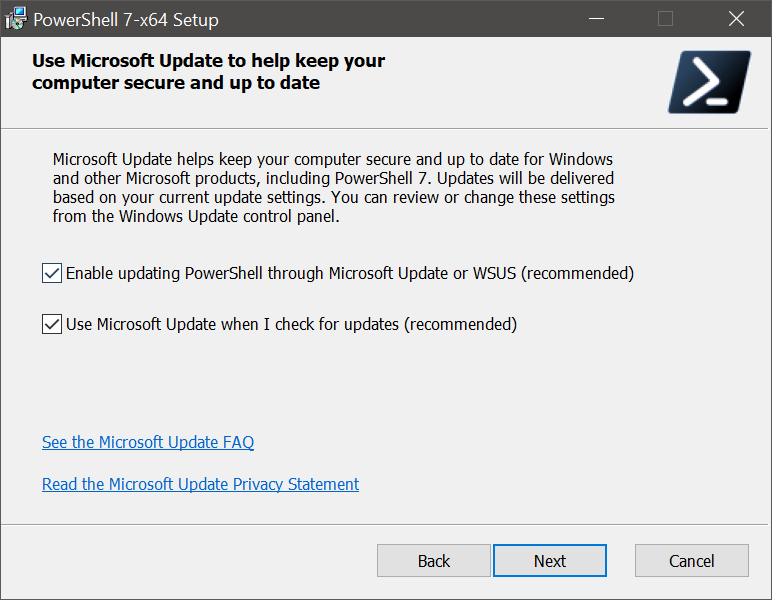Open the Microsoft Update Privacy Statement link
This screenshot has width=772, height=600.
(x=200, y=484)
